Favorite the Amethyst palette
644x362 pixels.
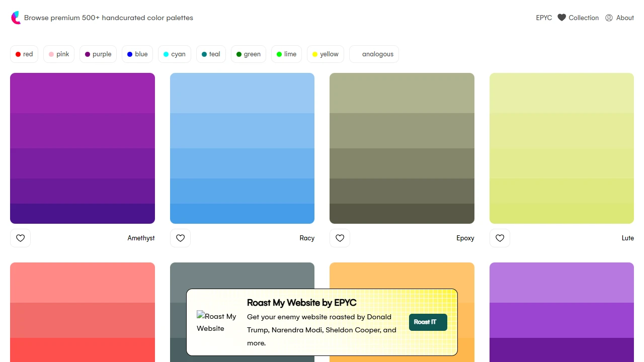tap(20, 238)
